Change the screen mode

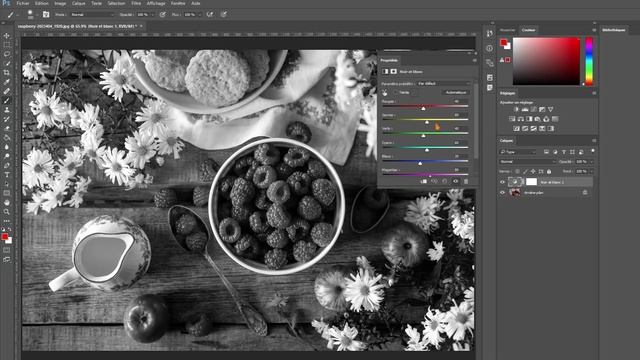point(7,259)
